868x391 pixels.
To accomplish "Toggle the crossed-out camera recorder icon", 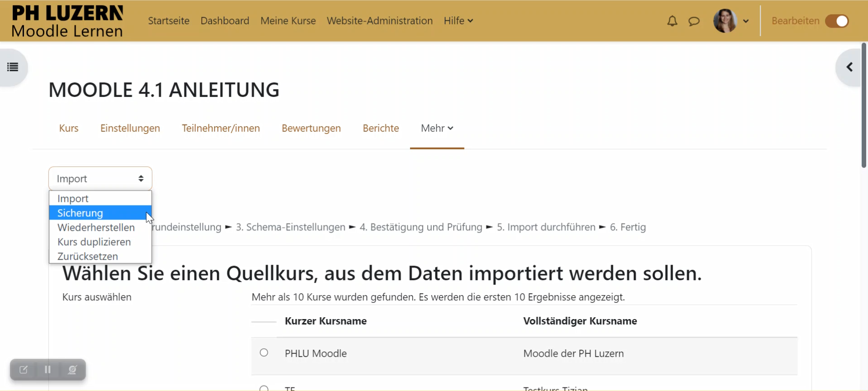I will point(72,370).
